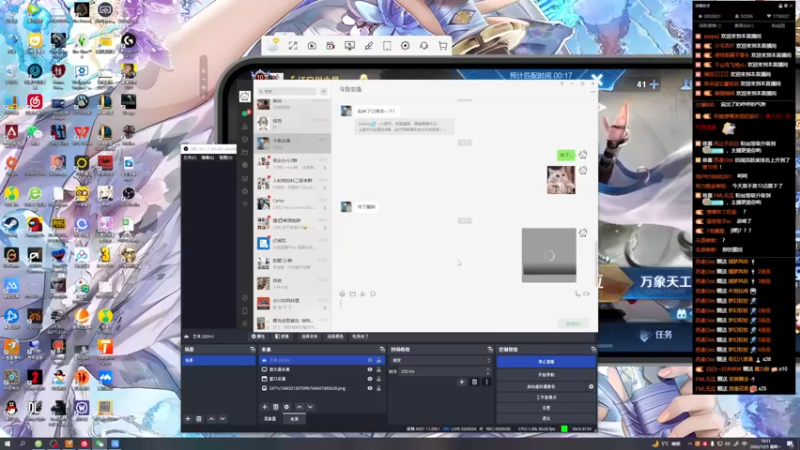Click select color in OBS source toolbar
Viewport: 800px width, 450px height.
(x=335, y=337)
